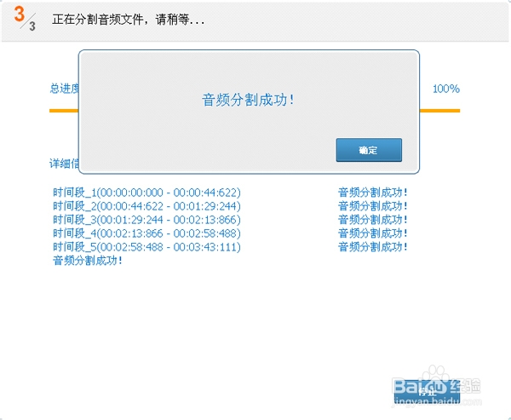Viewport: 511px width, 420px height.
Task: Click the 100% progress value
Action: pyautogui.click(x=446, y=89)
